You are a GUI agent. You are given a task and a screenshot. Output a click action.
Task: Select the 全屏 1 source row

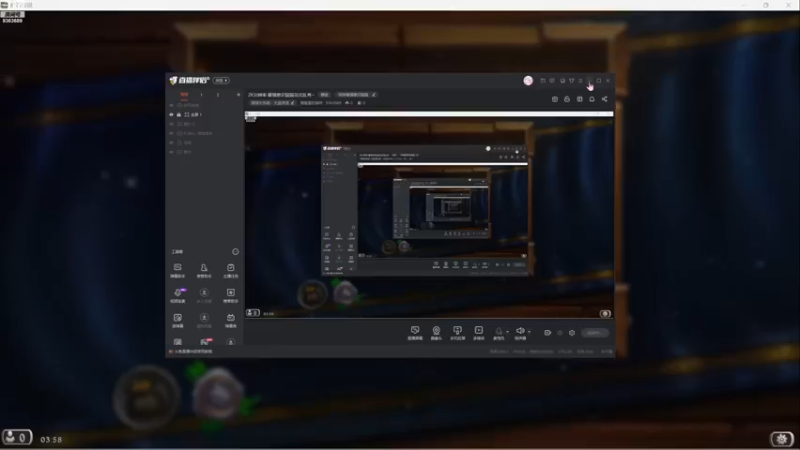click(205, 115)
